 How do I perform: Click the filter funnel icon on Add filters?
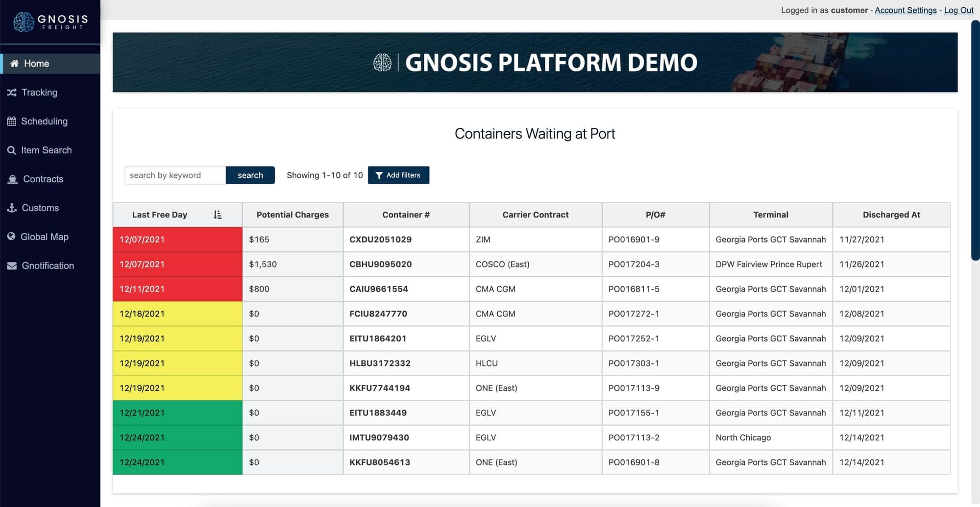(378, 175)
